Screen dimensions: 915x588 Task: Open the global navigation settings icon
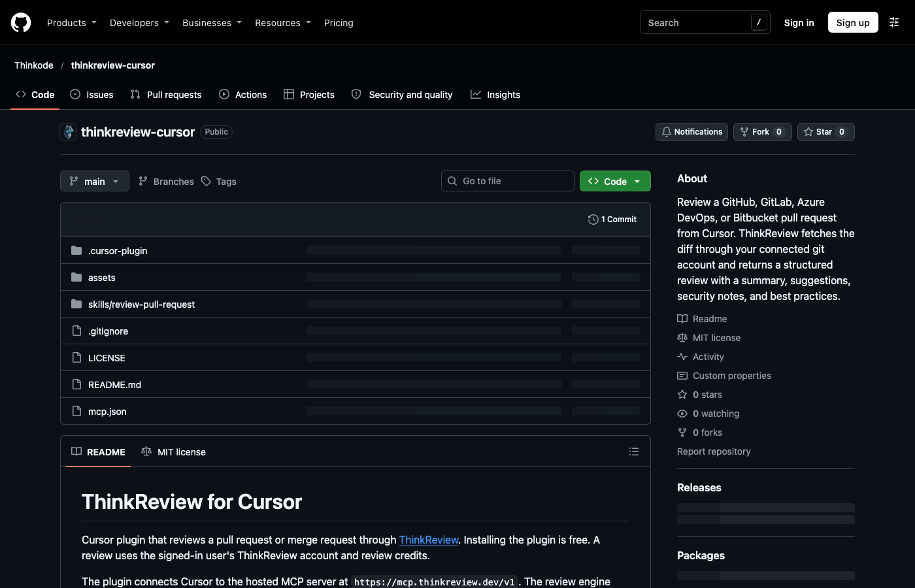point(894,22)
